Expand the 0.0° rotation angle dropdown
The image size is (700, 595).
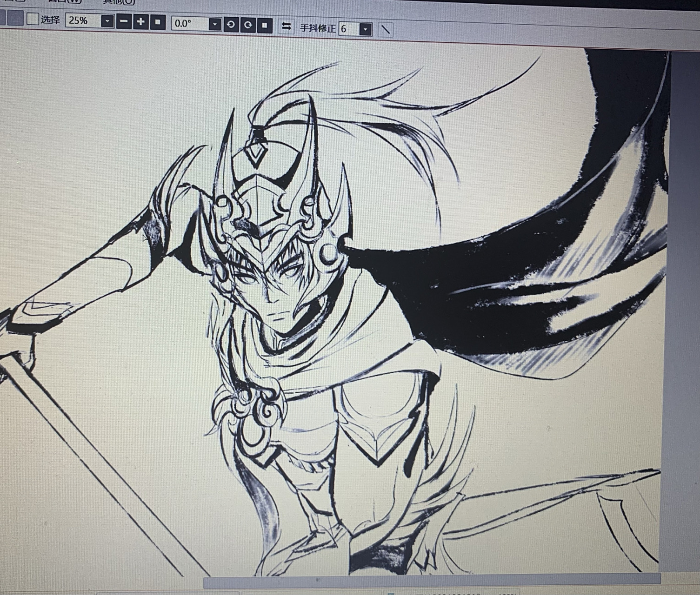click(x=214, y=24)
